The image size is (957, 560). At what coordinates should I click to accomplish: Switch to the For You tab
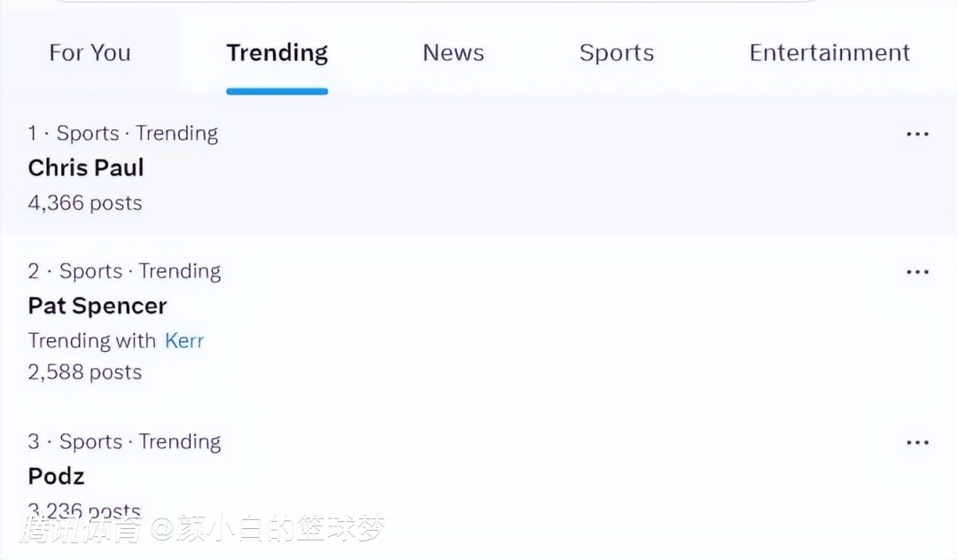89,53
